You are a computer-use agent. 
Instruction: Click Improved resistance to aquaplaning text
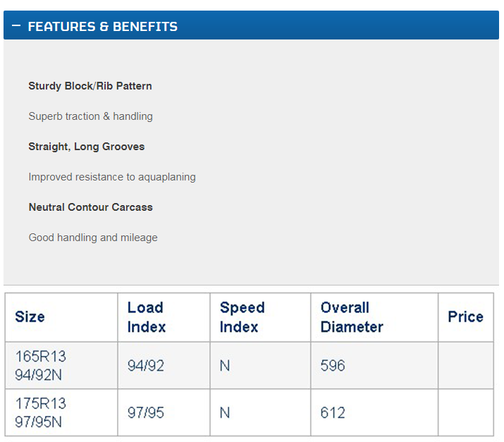pos(112,177)
